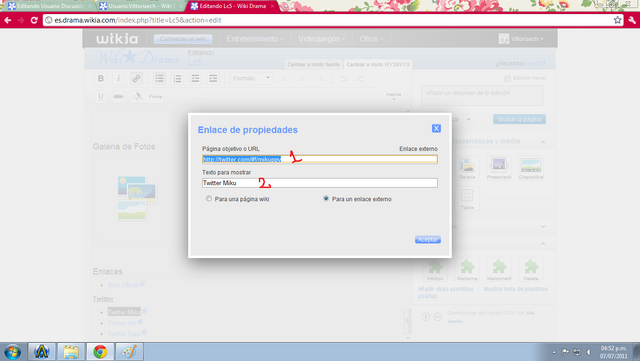Switch to 'Usuario:Vittoriaech' browser tab
The image size is (640, 361).
click(142, 6)
